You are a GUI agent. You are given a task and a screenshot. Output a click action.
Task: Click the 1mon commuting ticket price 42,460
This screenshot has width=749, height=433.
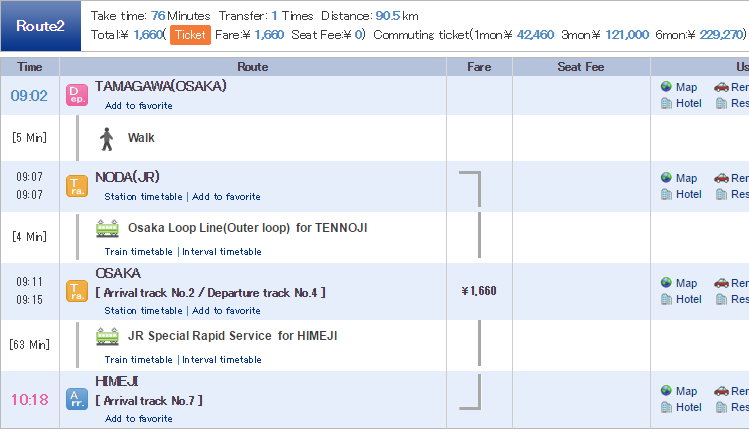click(535, 35)
